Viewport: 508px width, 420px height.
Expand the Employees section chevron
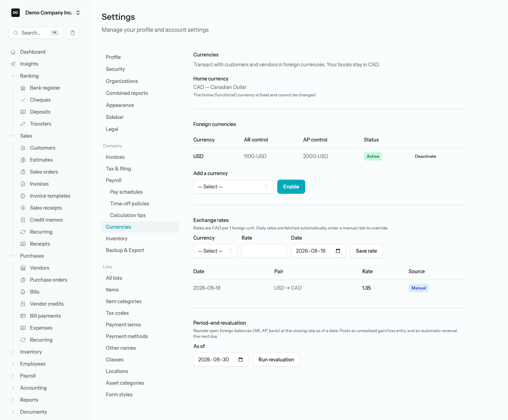pyautogui.click(x=13, y=364)
